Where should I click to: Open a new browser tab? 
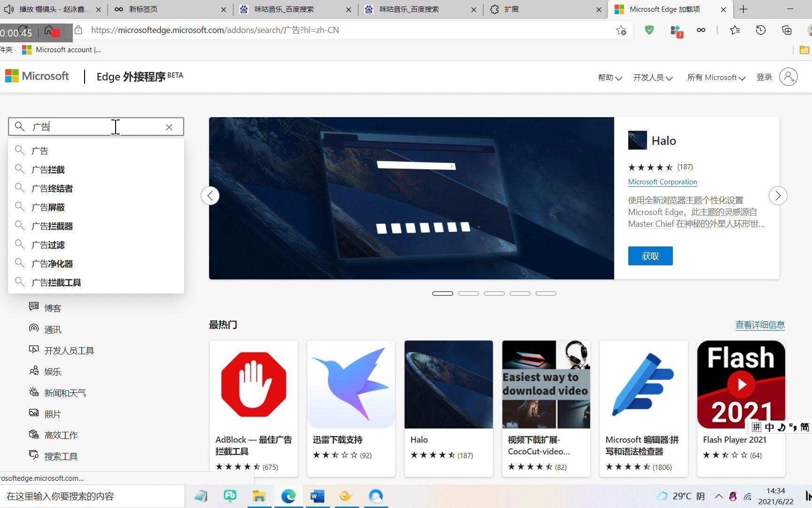(x=743, y=9)
